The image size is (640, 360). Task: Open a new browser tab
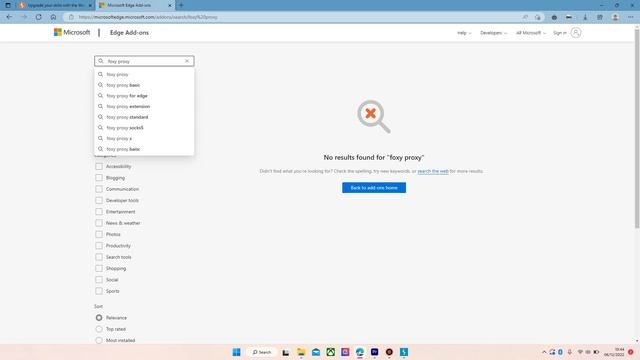pyautogui.click(x=181, y=5)
